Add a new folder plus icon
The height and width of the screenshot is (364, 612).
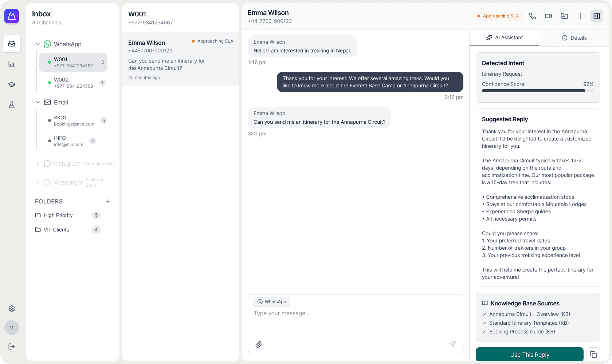point(108,201)
